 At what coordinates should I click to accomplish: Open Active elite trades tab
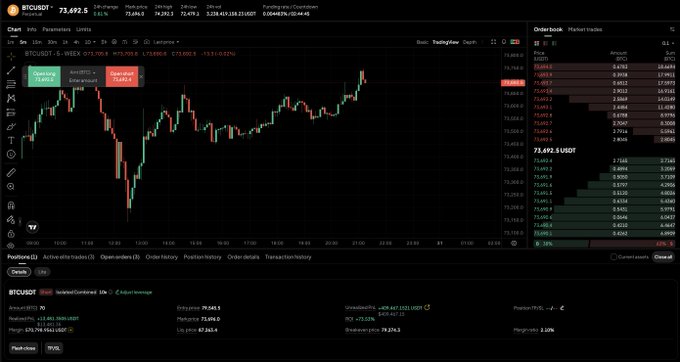tap(69, 257)
